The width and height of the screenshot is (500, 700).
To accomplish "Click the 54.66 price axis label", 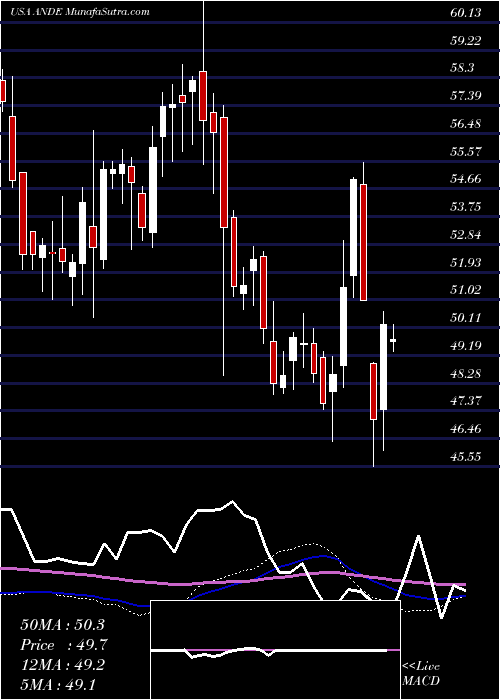I will [x=466, y=179].
